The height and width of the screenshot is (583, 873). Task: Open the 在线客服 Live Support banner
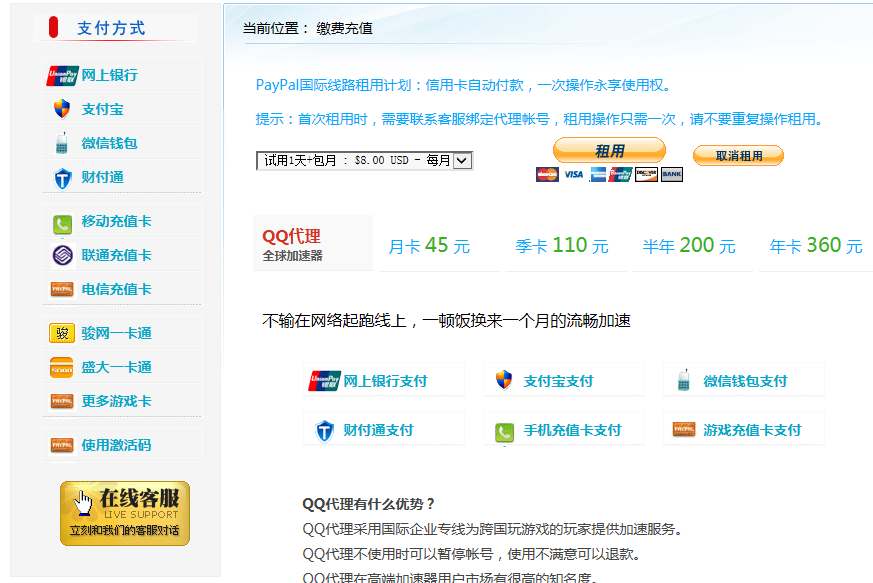125,513
